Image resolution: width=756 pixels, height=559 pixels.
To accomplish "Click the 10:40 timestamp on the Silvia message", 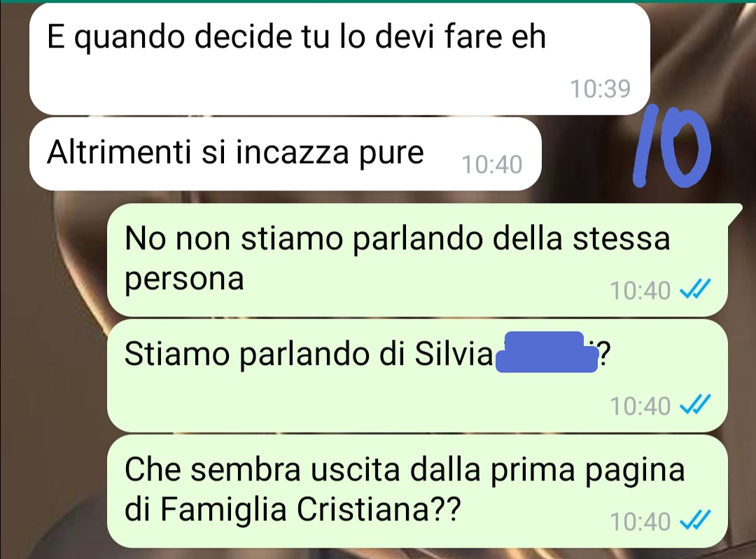I will click(640, 406).
